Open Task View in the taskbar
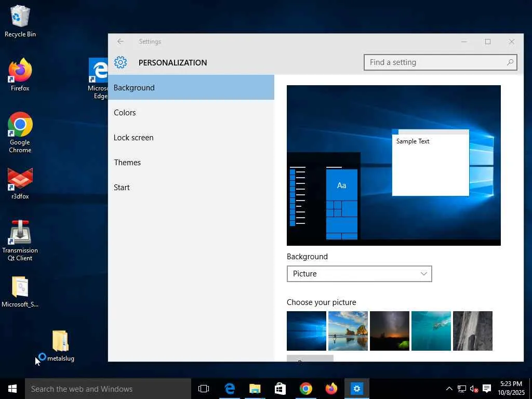Image resolution: width=532 pixels, height=399 pixels. click(204, 389)
